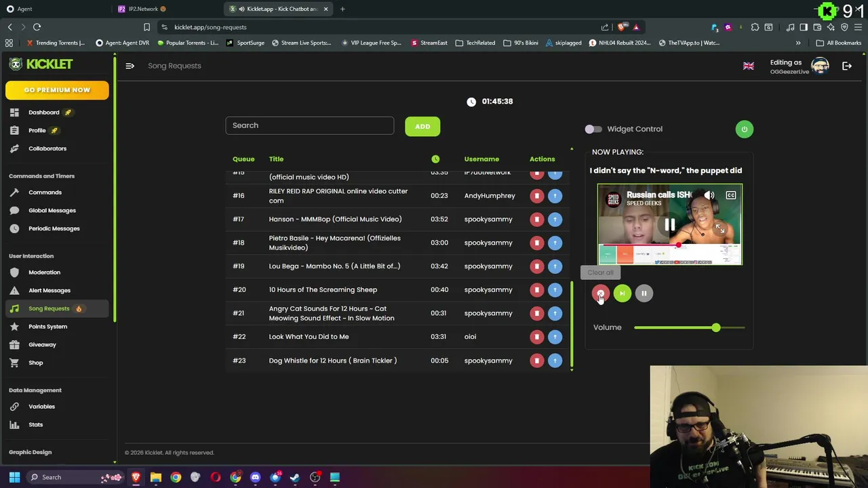Mute the embedded video player audio
Viewport: 868px width, 488px height.
point(709,195)
